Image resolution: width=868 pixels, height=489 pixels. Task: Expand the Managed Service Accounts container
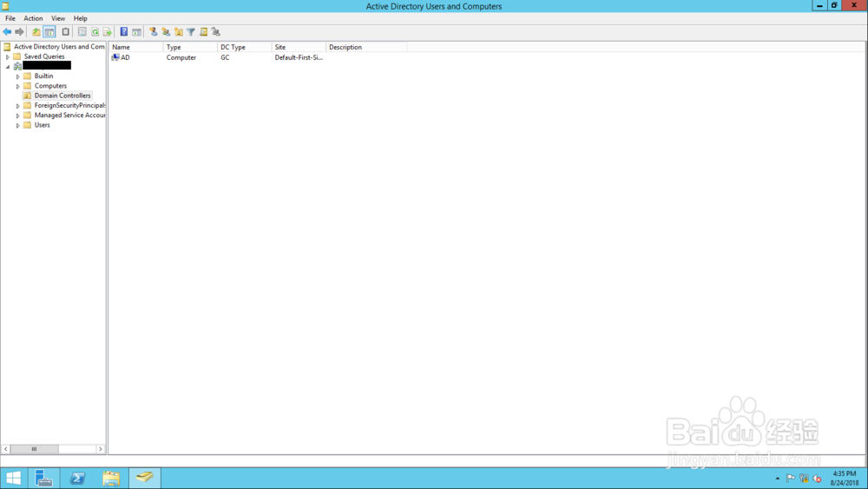[x=17, y=116]
